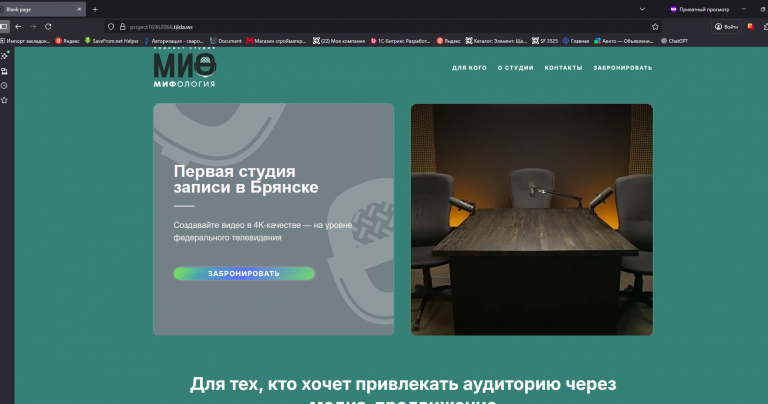This screenshot has height=404, width=768.
Task: Click the Приватный просмотр indicator
Action: [699, 9]
